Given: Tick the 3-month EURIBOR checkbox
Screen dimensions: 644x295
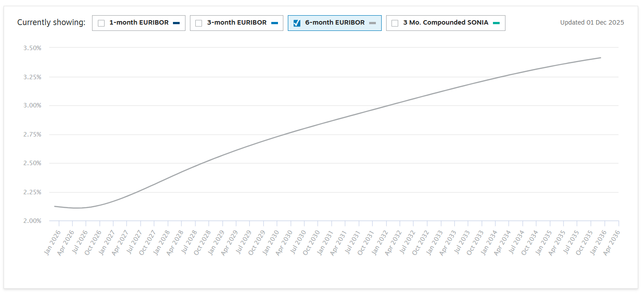Looking at the screenshot, I should pos(199,23).
